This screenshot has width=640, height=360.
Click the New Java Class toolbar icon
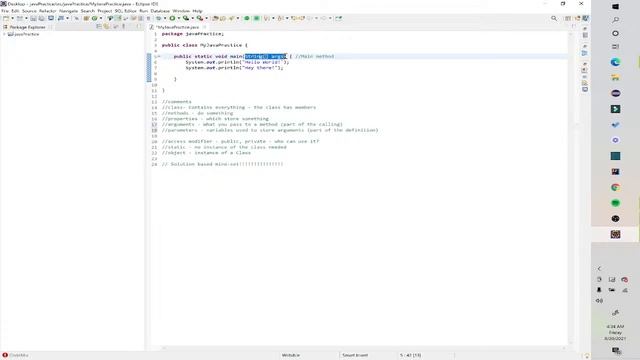click(x=94, y=18)
